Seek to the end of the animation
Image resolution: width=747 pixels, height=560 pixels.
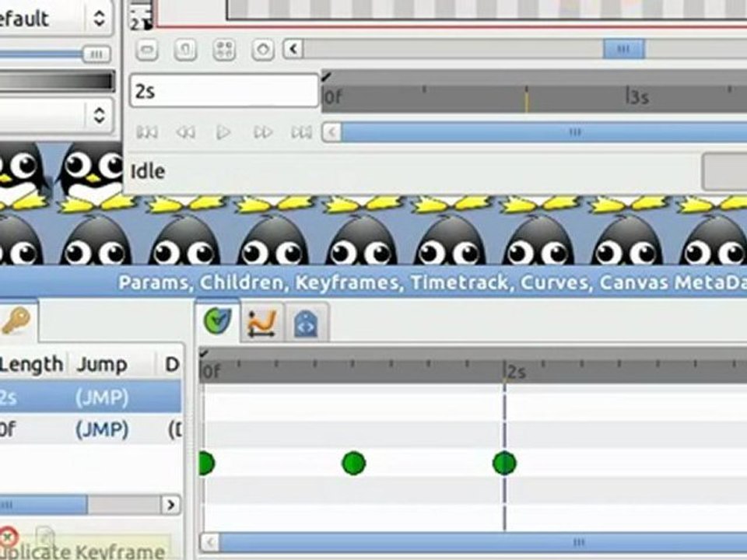pyautogui.click(x=302, y=132)
